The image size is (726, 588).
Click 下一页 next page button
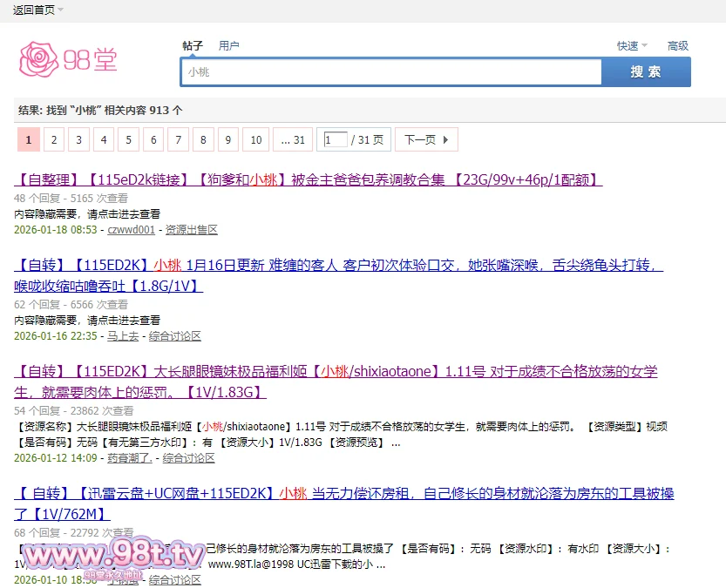pos(425,139)
